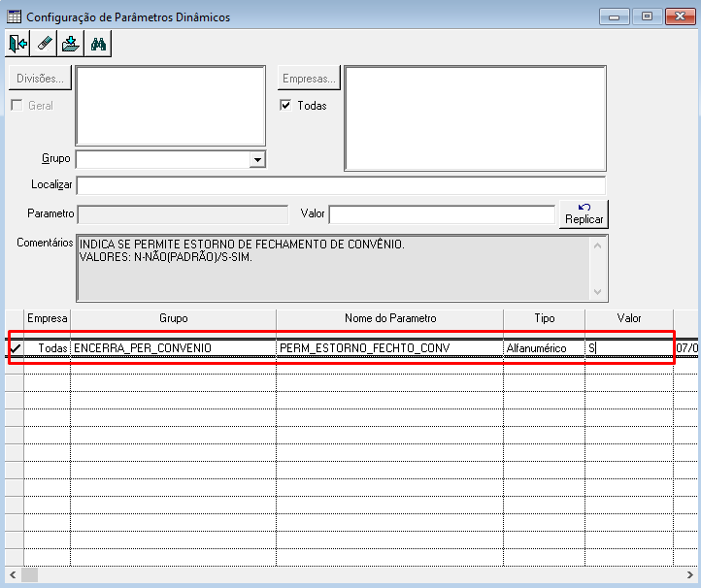The height and width of the screenshot is (588, 701).
Task: Click the binoculars search icon
Action: pos(98,44)
